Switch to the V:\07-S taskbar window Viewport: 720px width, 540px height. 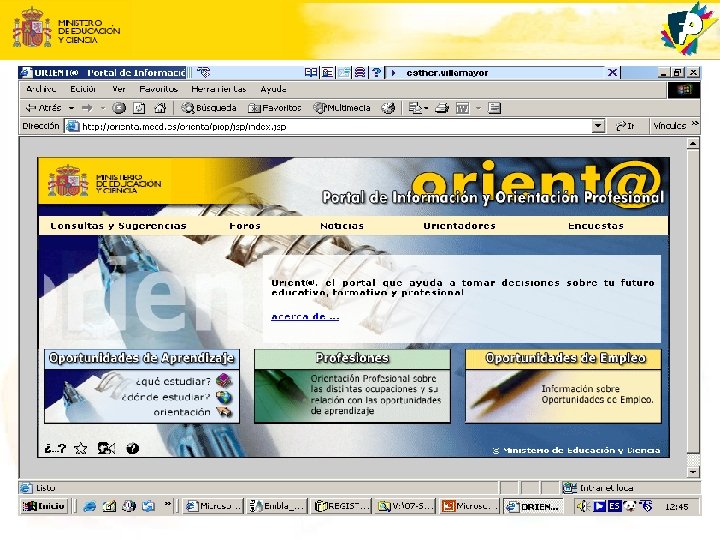(405, 506)
